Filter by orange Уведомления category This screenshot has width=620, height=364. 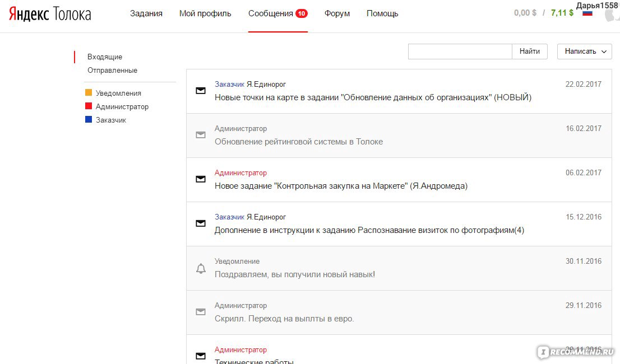113,93
